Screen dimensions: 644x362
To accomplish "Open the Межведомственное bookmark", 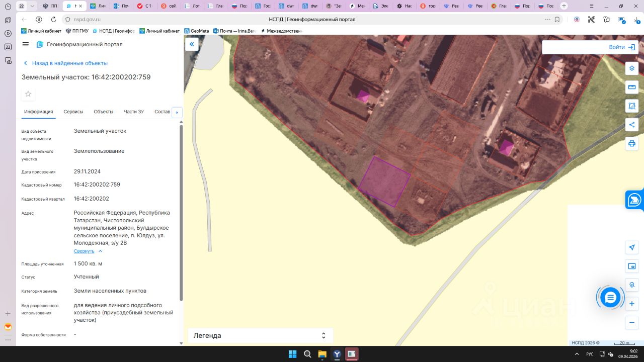I will (x=281, y=31).
